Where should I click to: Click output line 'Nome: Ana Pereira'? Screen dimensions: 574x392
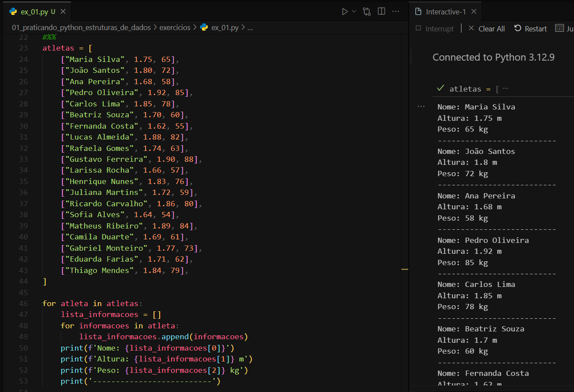click(476, 196)
